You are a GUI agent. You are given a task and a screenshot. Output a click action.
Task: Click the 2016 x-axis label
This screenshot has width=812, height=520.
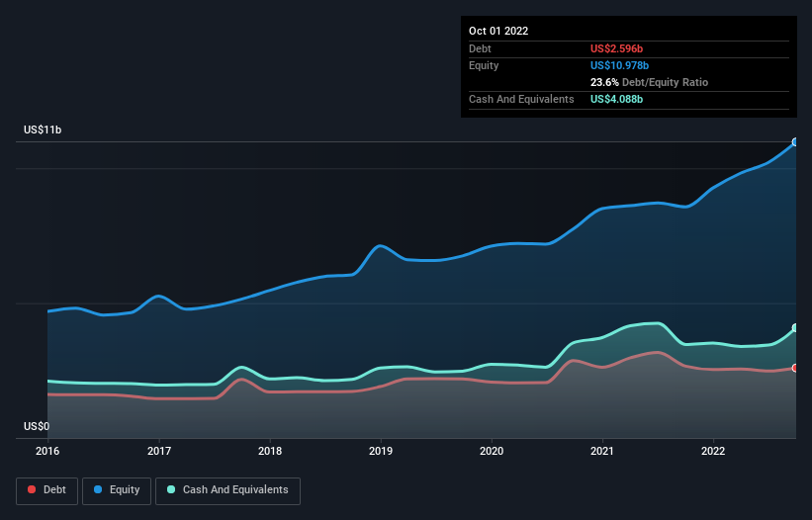click(x=47, y=451)
